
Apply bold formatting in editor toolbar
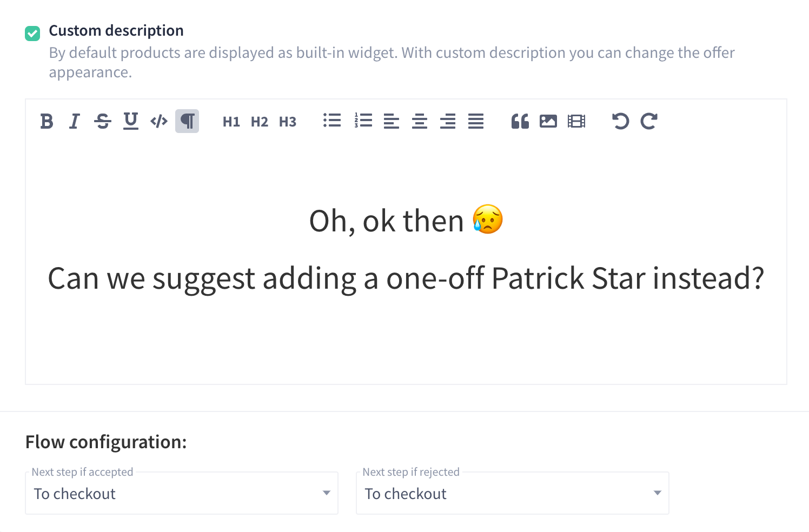pos(47,121)
